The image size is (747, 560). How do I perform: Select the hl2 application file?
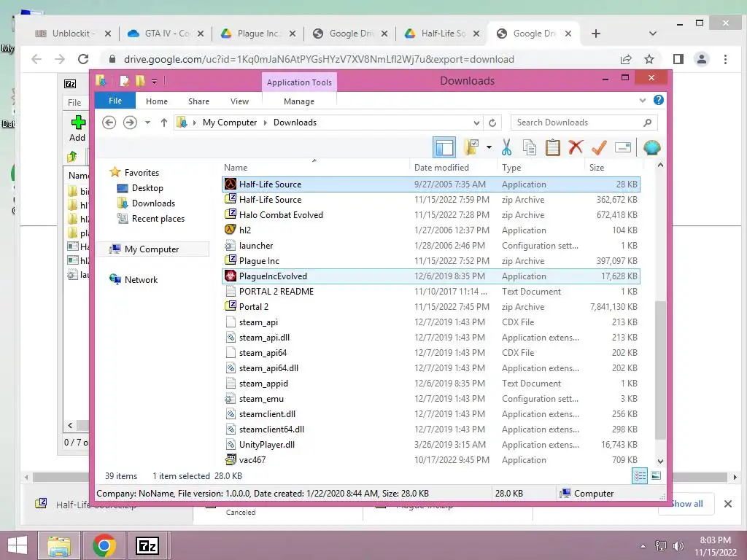430,230
